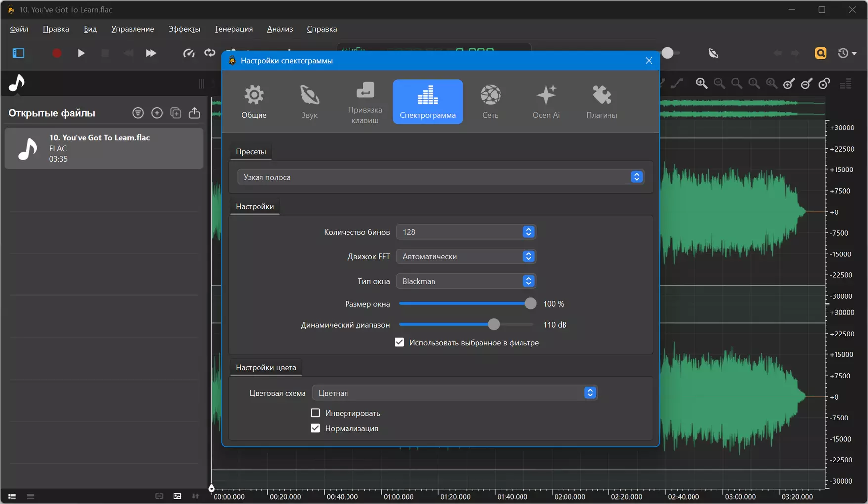The height and width of the screenshot is (504, 868).
Task: Click the orange search icon in toolbar
Action: (821, 53)
